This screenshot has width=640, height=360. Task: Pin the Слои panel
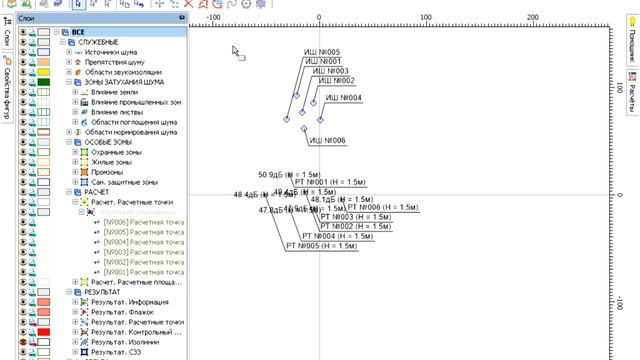182,18
